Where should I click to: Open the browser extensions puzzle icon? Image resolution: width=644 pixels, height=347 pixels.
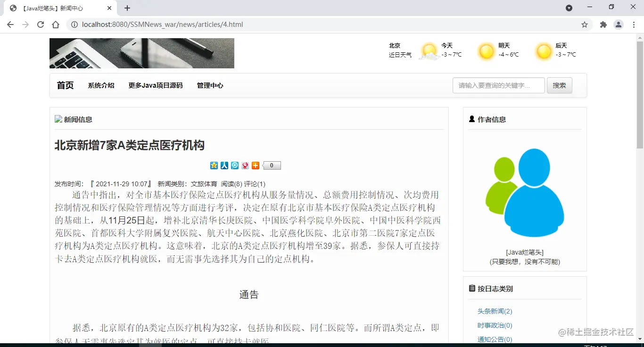pos(603,24)
